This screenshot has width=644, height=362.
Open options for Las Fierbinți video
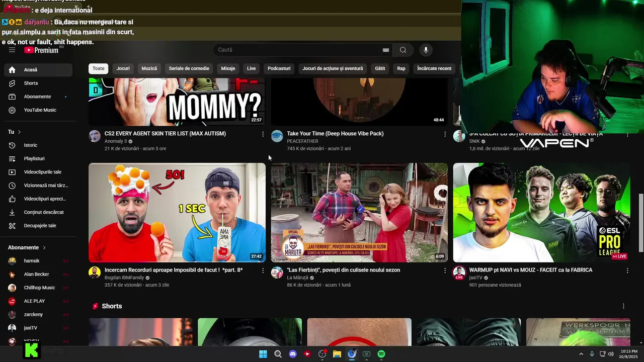point(445,270)
